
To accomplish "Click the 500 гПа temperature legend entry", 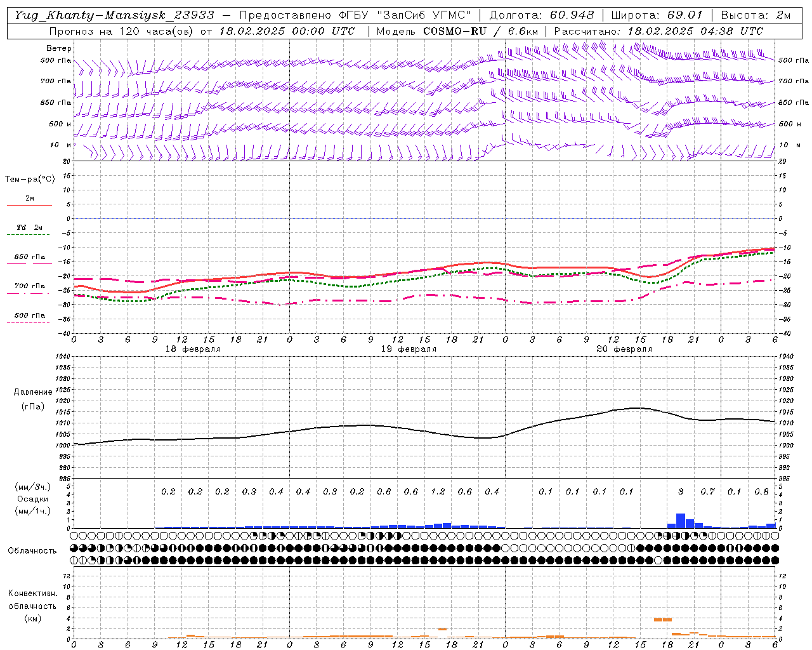I will [x=30, y=315].
